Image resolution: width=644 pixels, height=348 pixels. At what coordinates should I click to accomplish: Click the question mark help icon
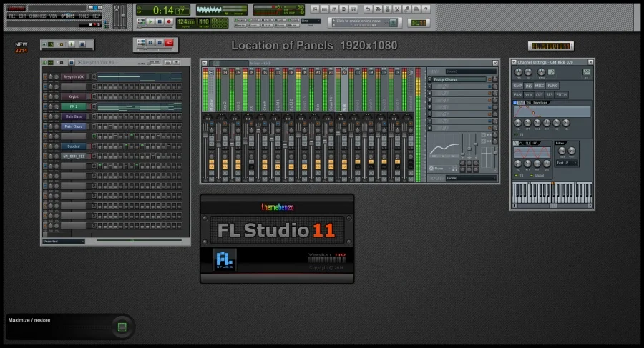tap(426, 9)
